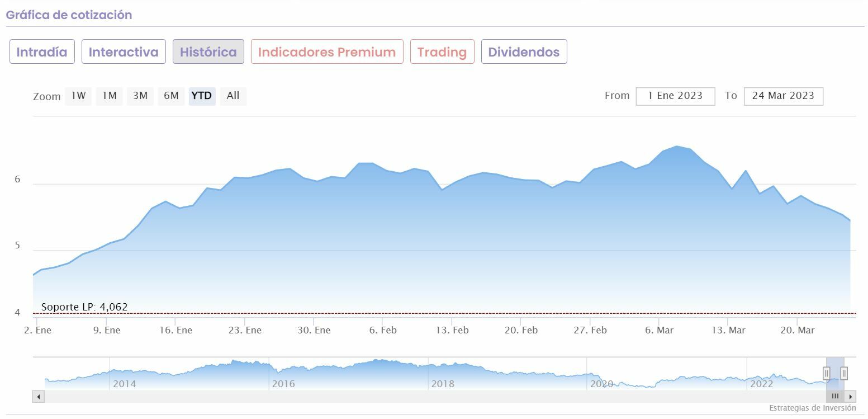Image resolution: width=868 pixels, height=419 pixels.
Task: Select the YTD zoom option
Action: [202, 96]
